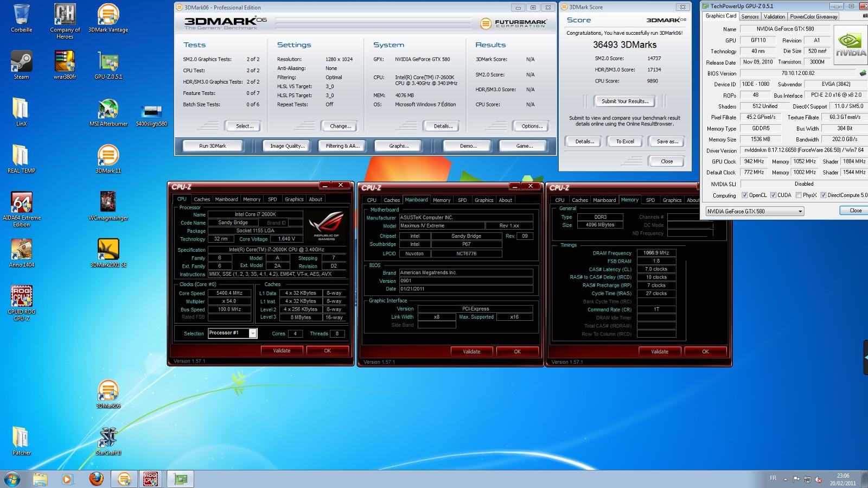This screenshot has height=488, width=868.
Task: Click the GPU-Z BIOS save icon
Action: pyautogui.click(x=863, y=73)
